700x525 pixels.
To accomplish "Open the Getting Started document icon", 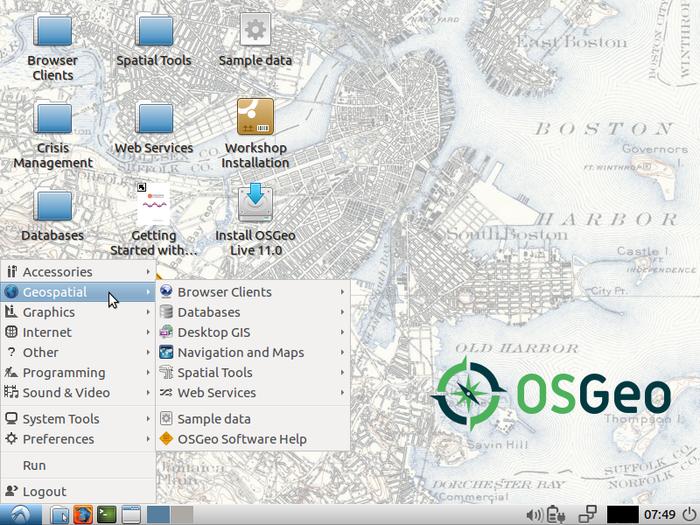I will click(154, 203).
